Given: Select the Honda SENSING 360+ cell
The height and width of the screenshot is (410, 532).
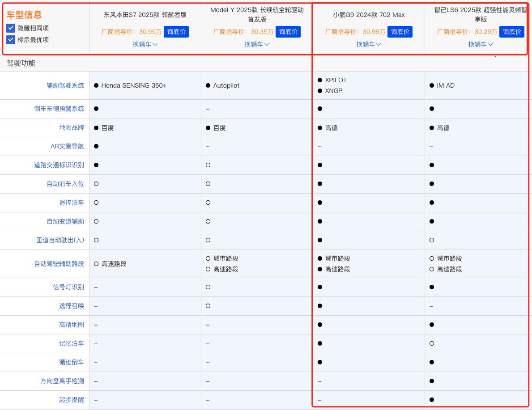Looking at the screenshot, I should pyautogui.click(x=134, y=85).
